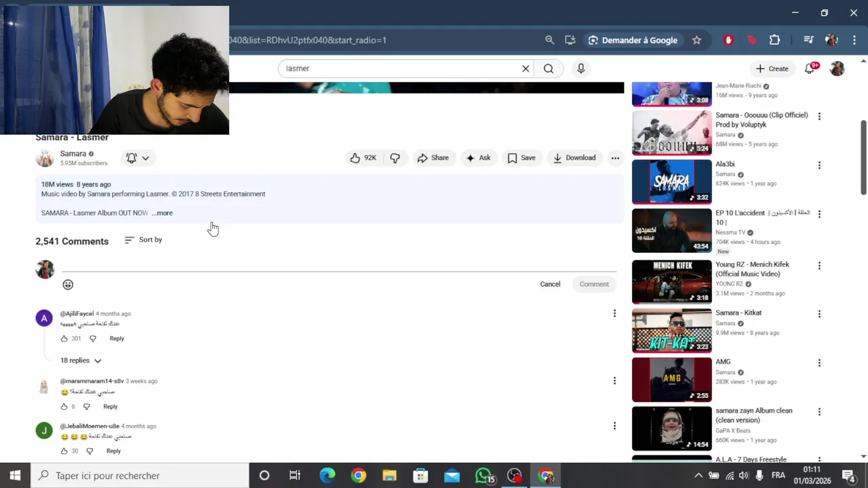Viewport: 868px width, 488px height.
Task: Open the Create menu
Action: 772,68
